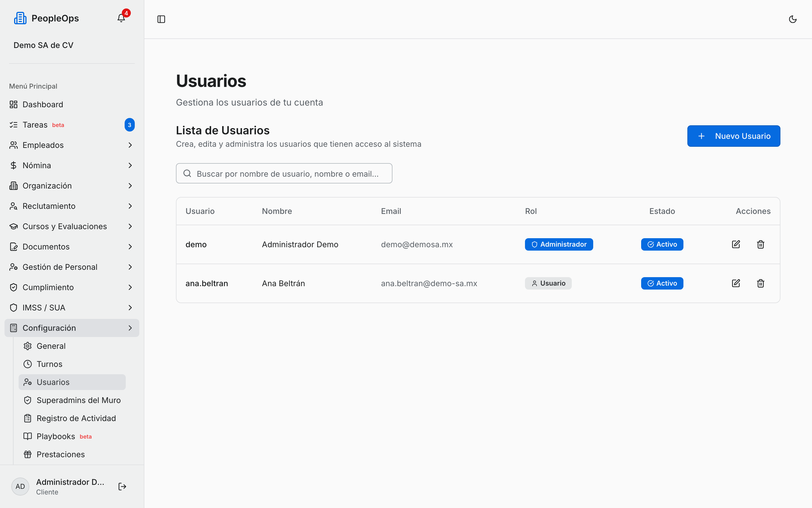Focus the user search field
812x508 pixels.
(x=284, y=173)
